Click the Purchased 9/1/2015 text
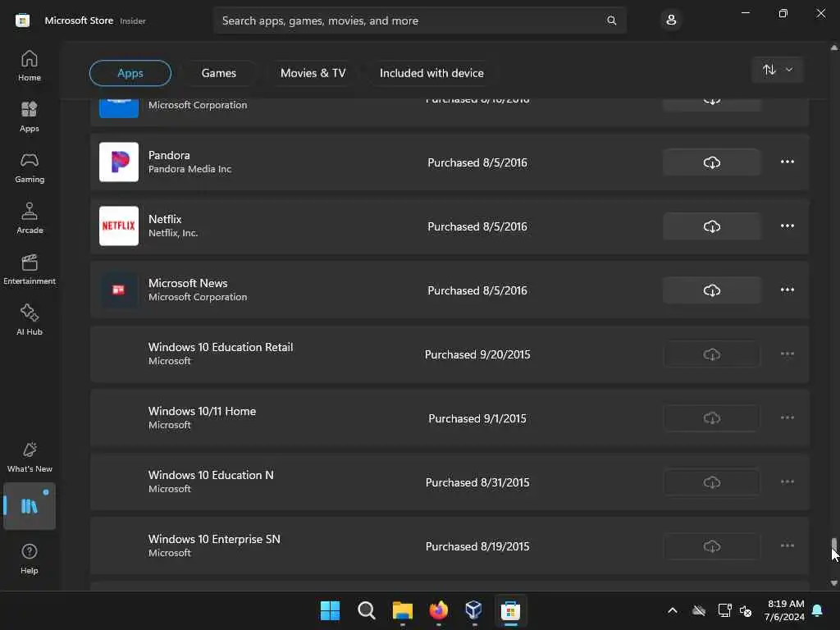The width and height of the screenshot is (840, 630). coord(477,418)
